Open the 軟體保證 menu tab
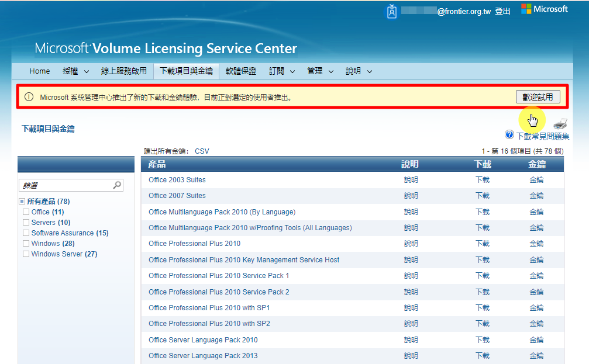Viewport: 589px width, 364px height. [240, 71]
